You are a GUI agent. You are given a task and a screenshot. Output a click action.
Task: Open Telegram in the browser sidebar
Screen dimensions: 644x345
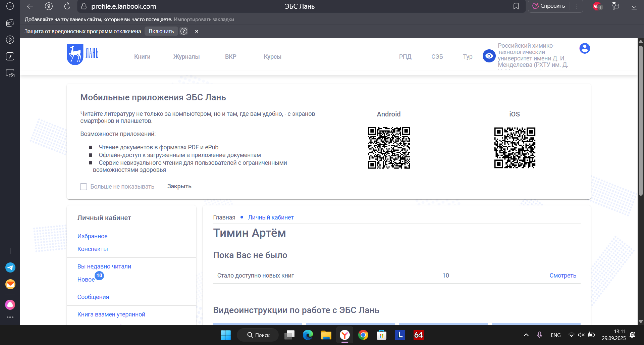pyautogui.click(x=10, y=267)
